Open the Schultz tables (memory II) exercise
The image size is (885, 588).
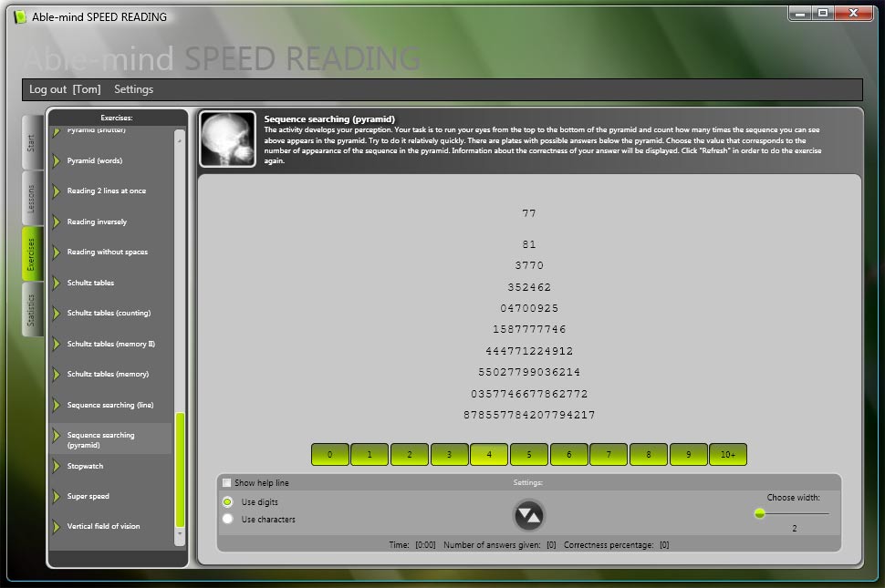pos(111,344)
